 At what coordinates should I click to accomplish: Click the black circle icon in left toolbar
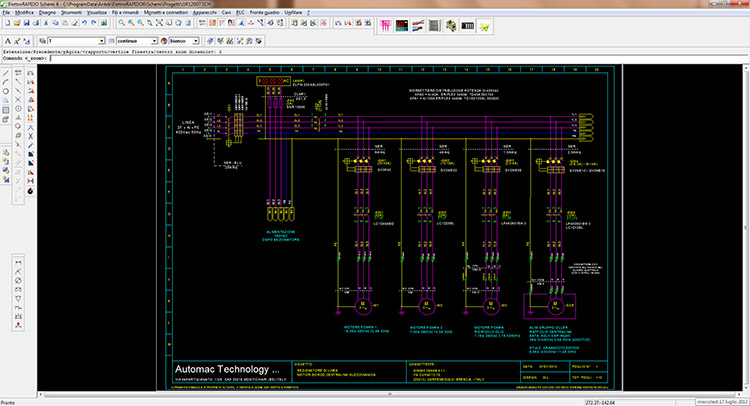click(31, 191)
